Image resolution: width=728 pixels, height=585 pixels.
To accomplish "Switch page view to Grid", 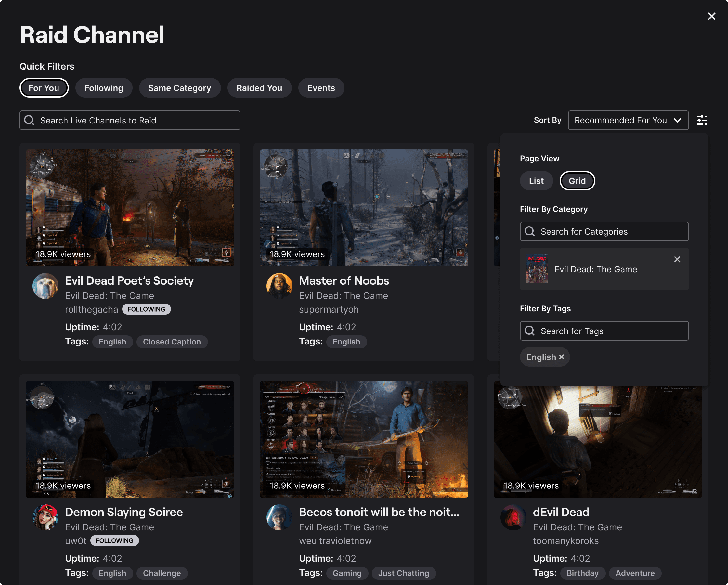I will coord(577,181).
